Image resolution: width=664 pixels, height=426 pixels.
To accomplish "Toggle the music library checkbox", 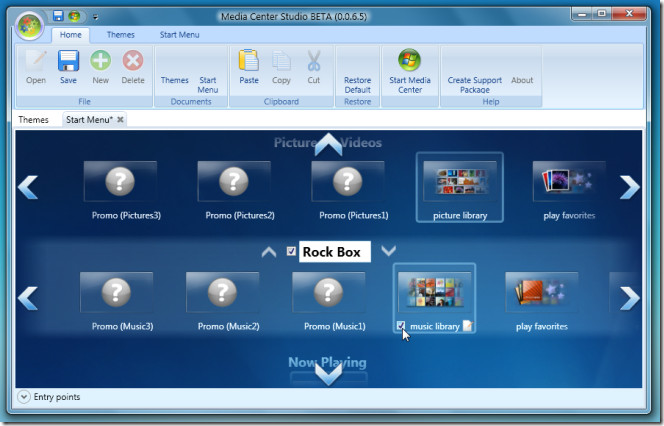I will [x=401, y=325].
